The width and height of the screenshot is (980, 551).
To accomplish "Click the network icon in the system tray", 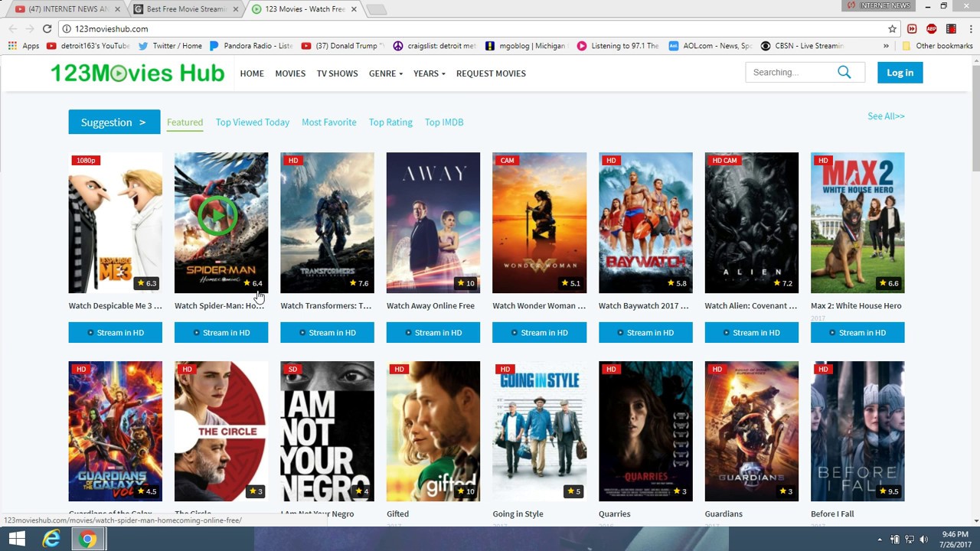I will 909,540.
